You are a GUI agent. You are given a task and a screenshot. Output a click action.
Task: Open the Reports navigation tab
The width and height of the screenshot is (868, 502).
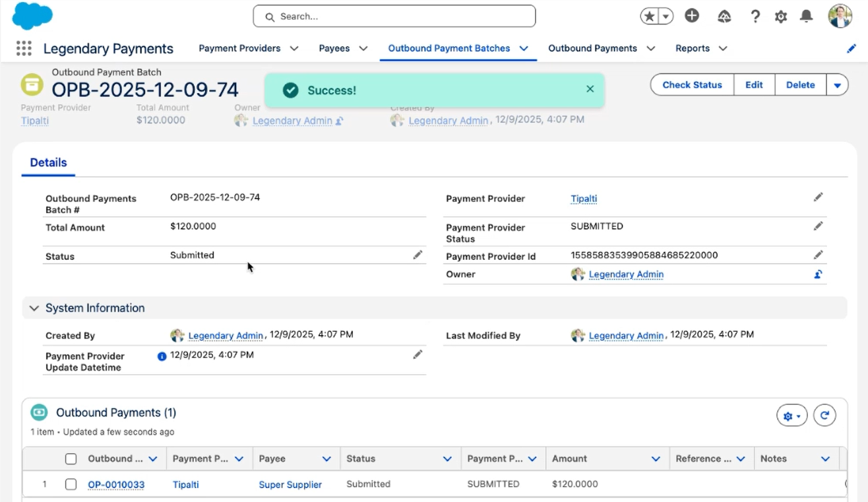pyautogui.click(x=692, y=48)
